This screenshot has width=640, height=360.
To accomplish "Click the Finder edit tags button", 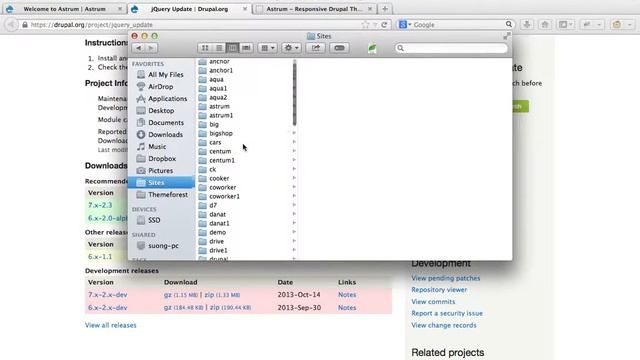I will click(339, 48).
